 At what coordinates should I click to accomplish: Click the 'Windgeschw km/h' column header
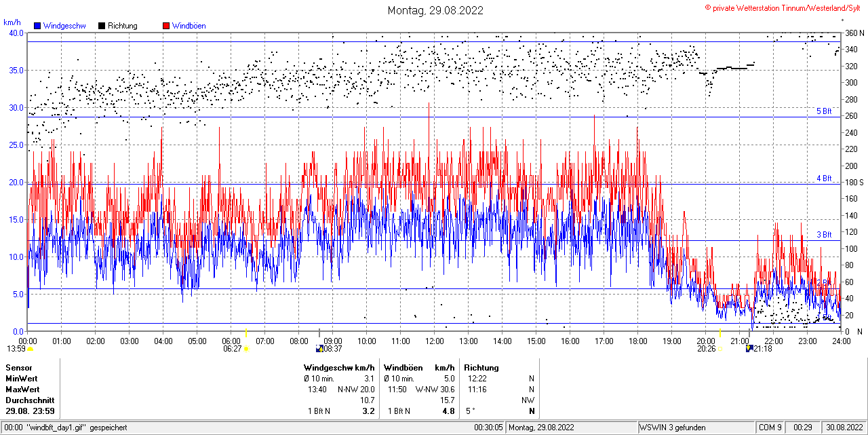(339, 368)
